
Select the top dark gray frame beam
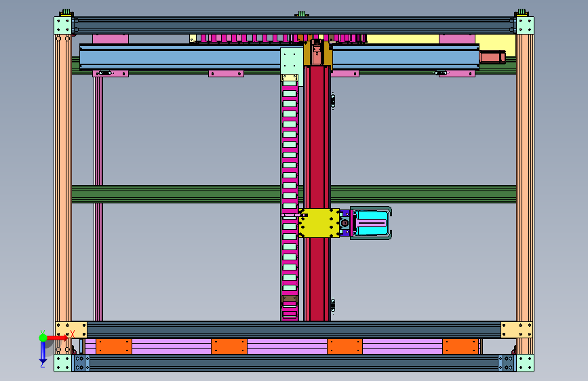click(294, 25)
